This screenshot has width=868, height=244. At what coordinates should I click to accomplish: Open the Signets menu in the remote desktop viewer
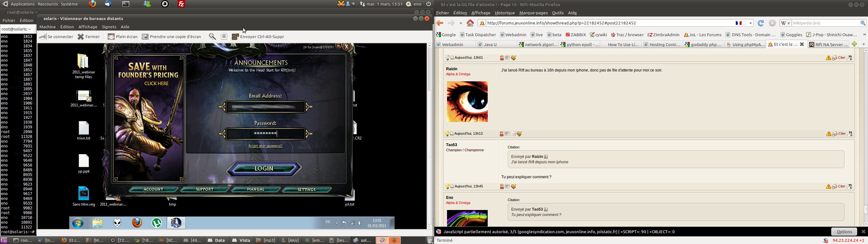(x=109, y=27)
